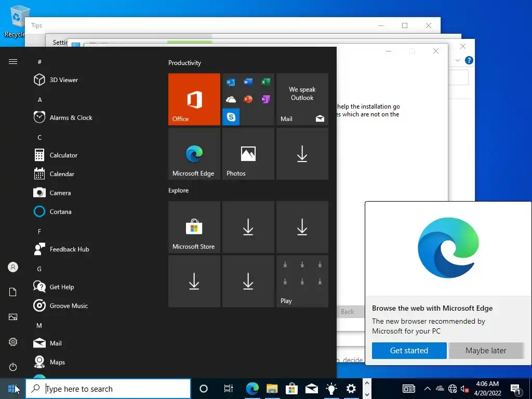Click the Office tile
Viewport: 532px width, 399px height.
[x=194, y=99]
